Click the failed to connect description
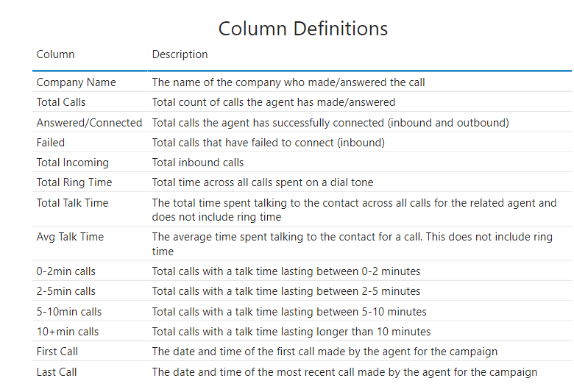The height and width of the screenshot is (392, 574). tap(268, 143)
